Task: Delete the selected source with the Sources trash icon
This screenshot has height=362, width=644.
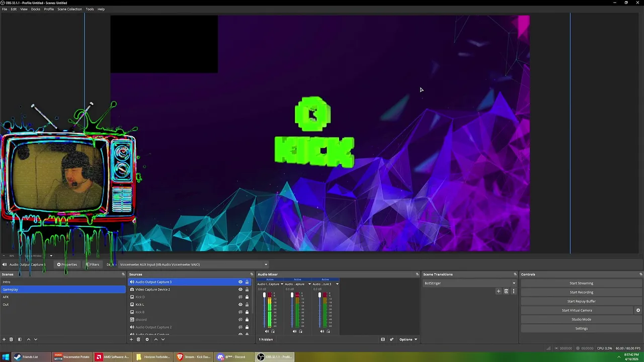Action: 138,339
